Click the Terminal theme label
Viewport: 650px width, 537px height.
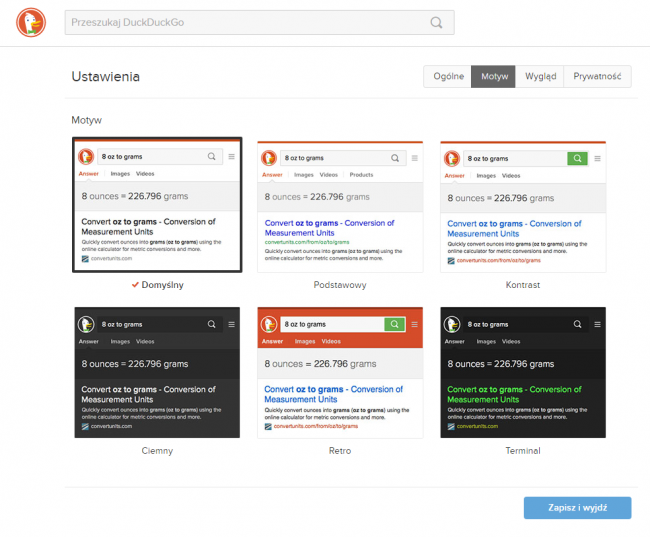coord(523,451)
